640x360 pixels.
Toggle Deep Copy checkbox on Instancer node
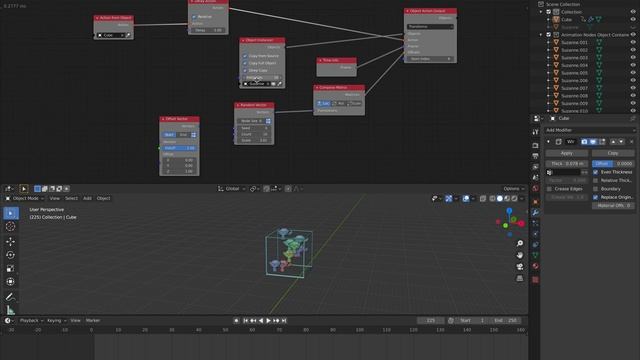(245, 71)
